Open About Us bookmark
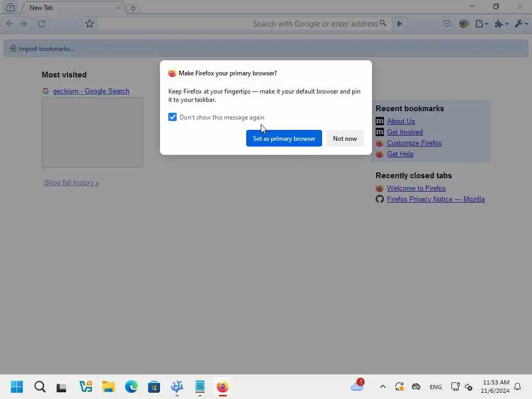Screen dimensions: 532x399 401,121
